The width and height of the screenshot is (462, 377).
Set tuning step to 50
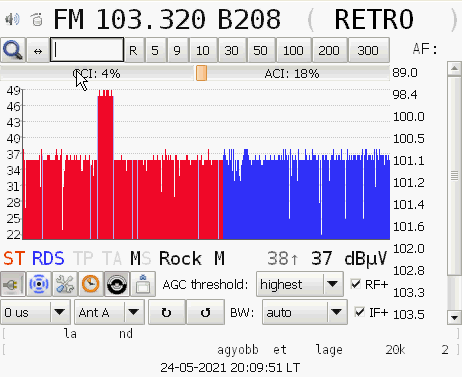[x=260, y=50]
